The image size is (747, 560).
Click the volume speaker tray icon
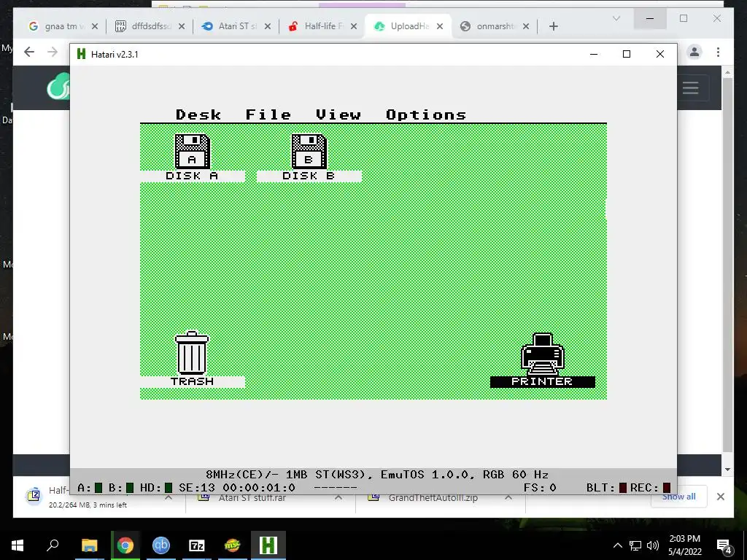point(653,545)
